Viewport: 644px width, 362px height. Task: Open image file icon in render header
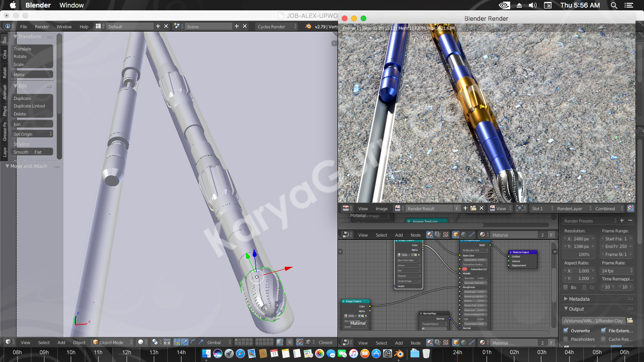click(x=473, y=208)
